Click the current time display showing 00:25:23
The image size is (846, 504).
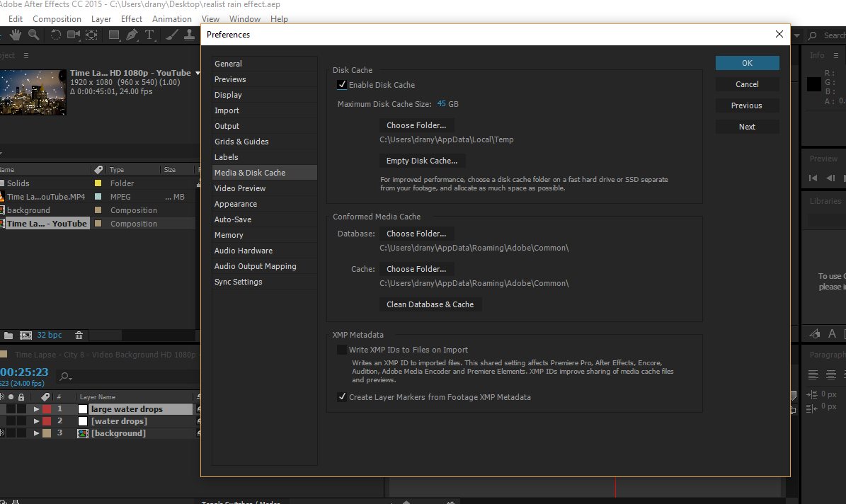click(25, 371)
